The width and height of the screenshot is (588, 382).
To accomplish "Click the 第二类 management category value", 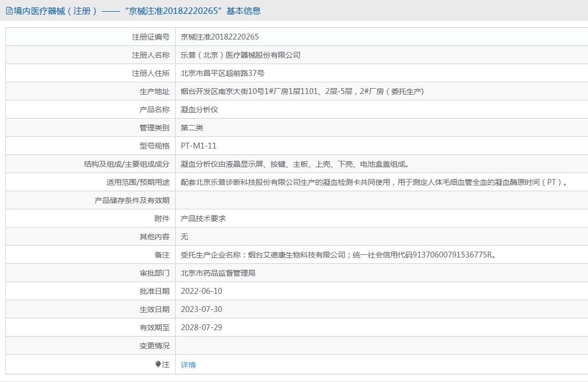I will pos(192,128).
